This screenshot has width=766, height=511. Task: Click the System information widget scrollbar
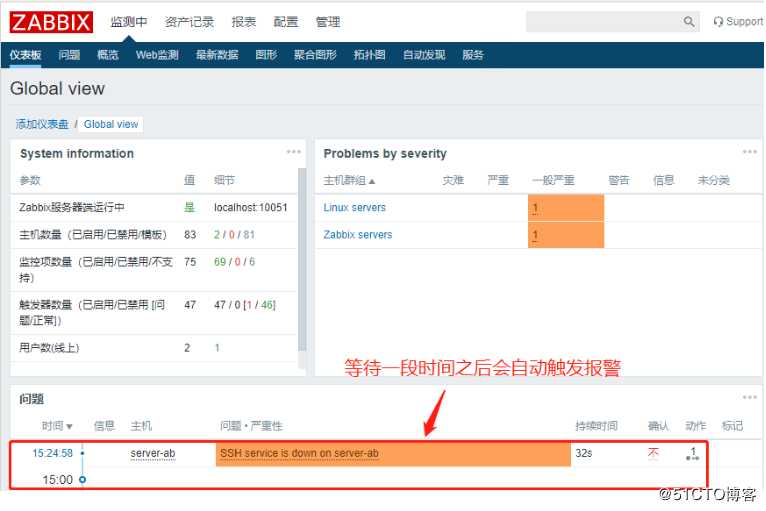[x=302, y=259]
